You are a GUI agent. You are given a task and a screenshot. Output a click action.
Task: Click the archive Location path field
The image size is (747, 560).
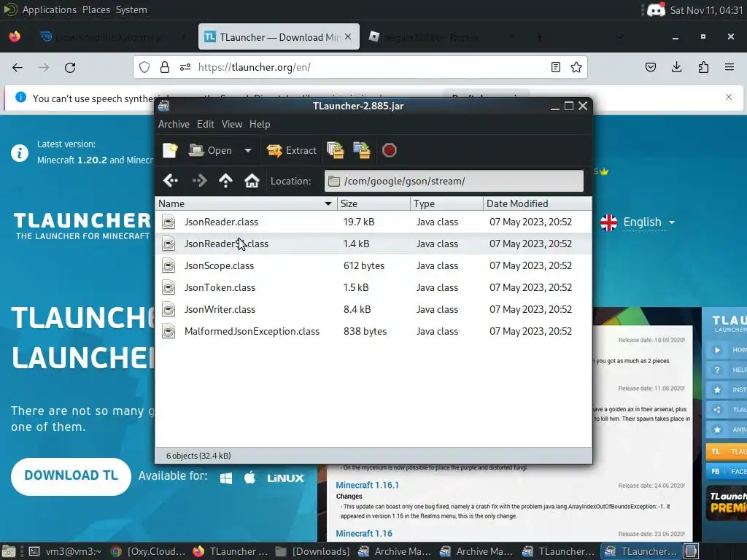(454, 181)
